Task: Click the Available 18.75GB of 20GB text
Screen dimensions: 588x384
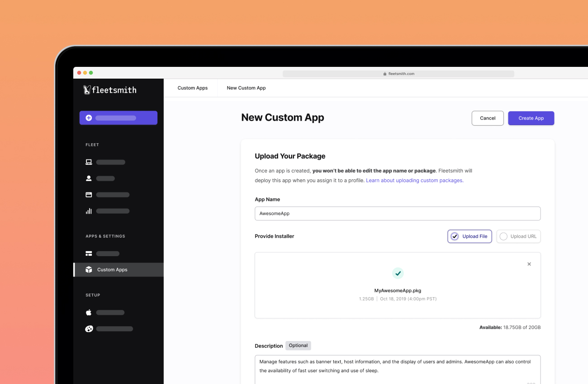Action: click(x=510, y=327)
